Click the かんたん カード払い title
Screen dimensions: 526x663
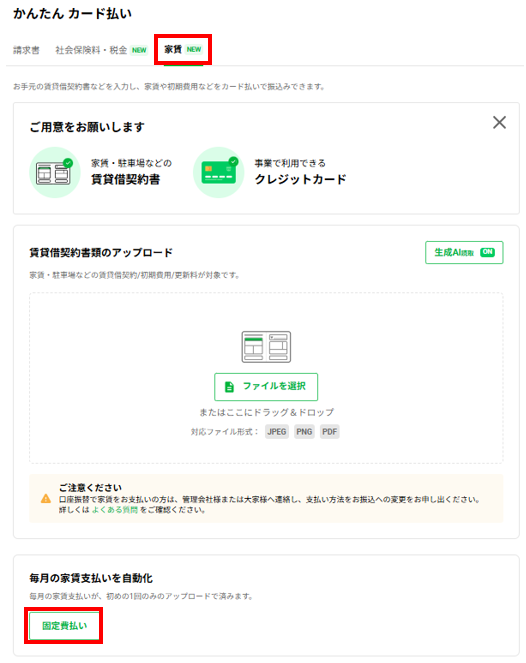[72, 14]
